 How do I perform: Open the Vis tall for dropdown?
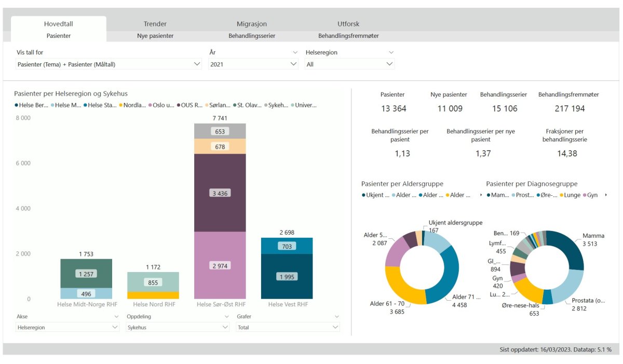click(x=108, y=64)
